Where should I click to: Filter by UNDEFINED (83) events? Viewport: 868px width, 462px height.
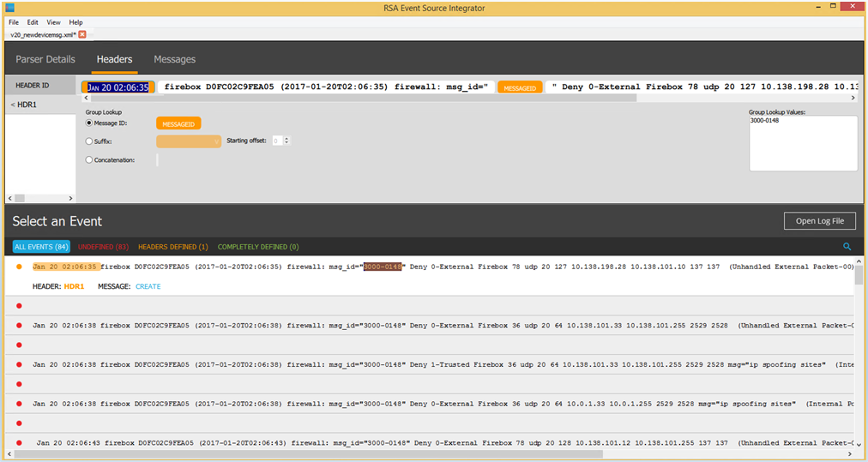[103, 247]
